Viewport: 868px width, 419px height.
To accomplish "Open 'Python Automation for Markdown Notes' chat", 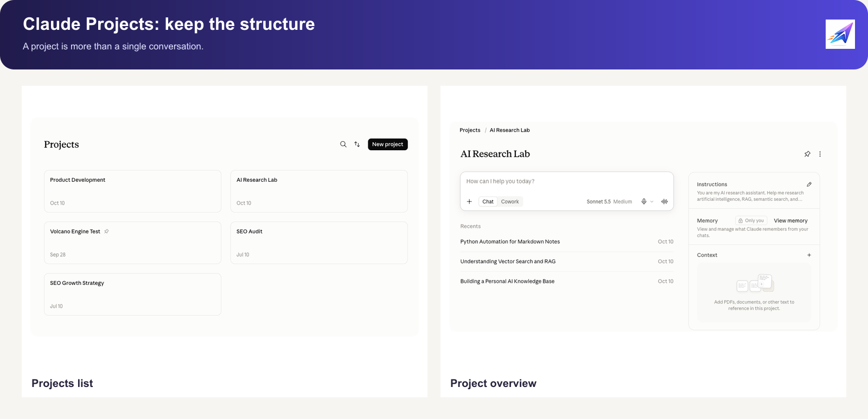I will [567, 242].
